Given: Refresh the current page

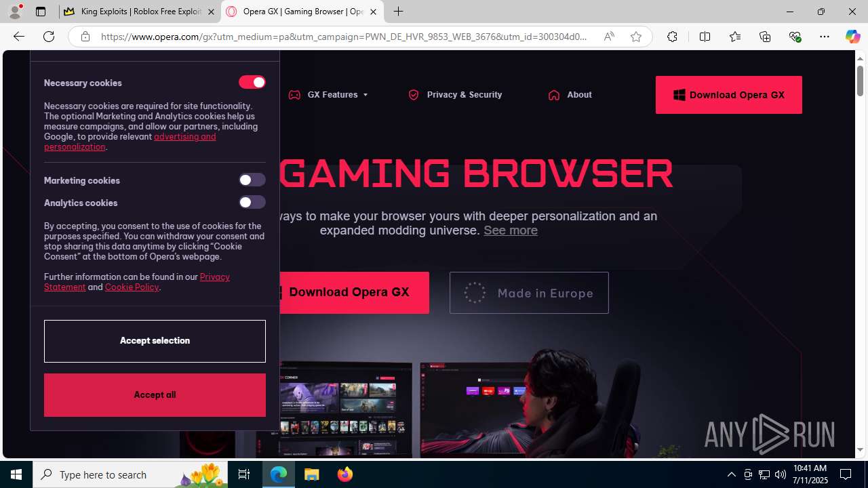Looking at the screenshot, I should (49, 37).
